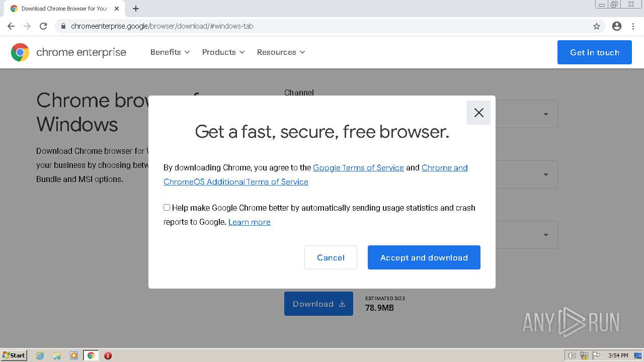
Task: Click the Get in touch button
Action: pos(595,52)
